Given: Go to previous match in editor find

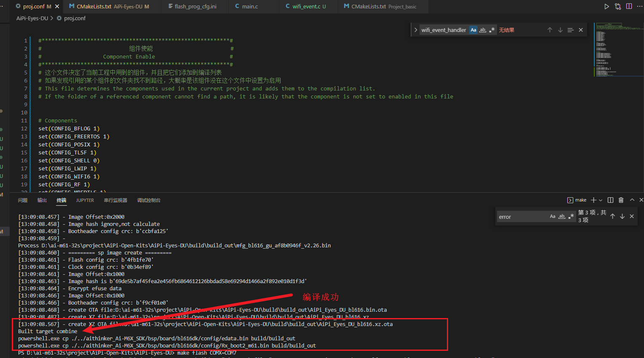Looking at the screenshot, I should [x=550, y=30].
